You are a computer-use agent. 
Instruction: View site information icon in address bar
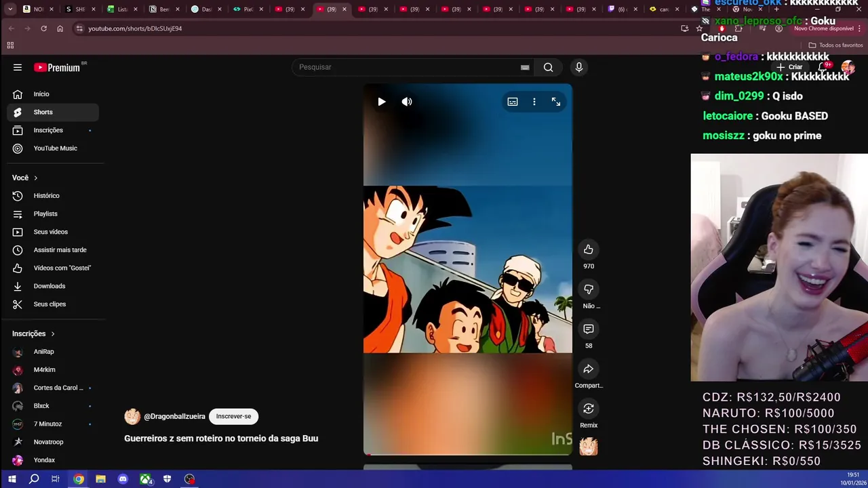(79, 28)
